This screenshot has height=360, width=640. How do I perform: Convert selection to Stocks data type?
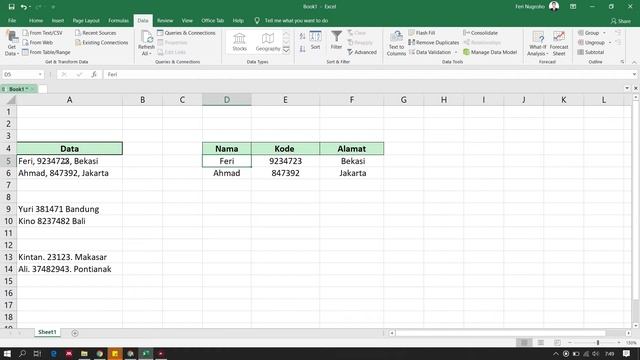(240, 42)
